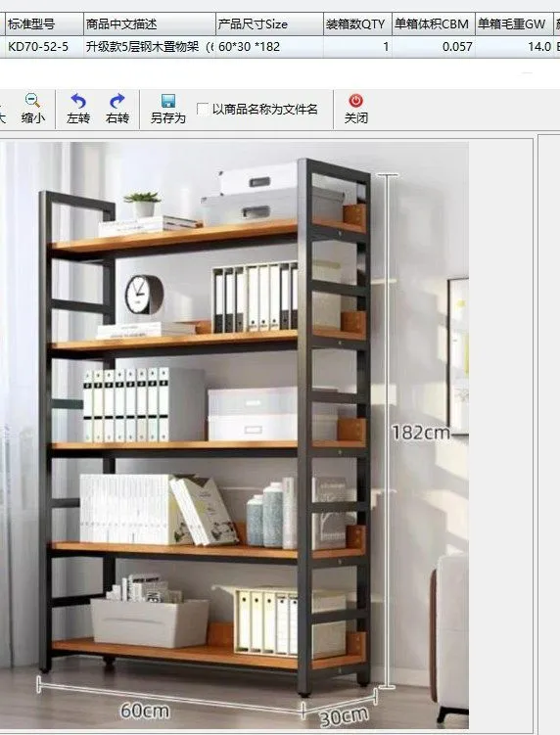Rotate image right with 右转 icon

pos(117,100)
